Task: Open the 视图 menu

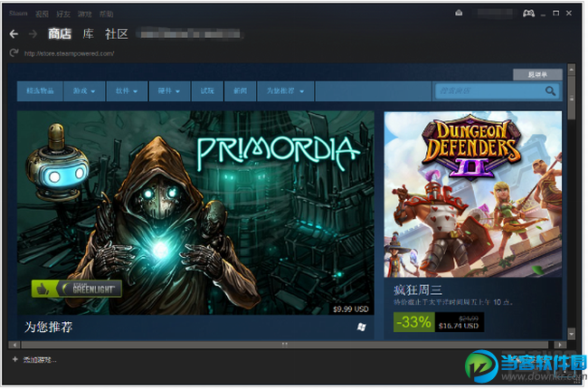Action: (x=42, y=14)
